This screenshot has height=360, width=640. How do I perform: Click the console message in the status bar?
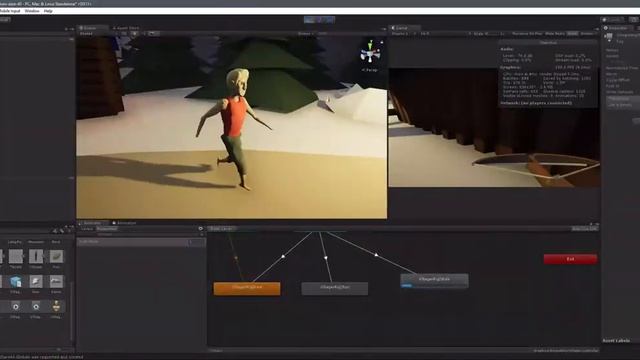click(42, 357)
